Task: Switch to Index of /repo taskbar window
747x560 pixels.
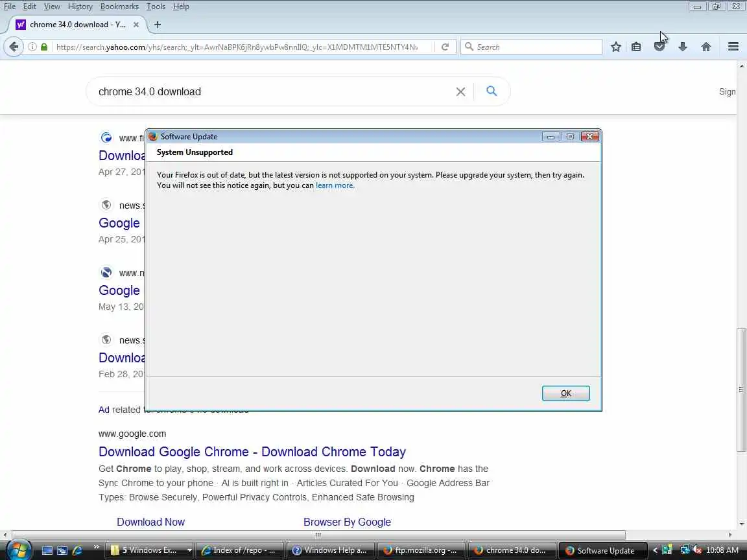Action: click(x=240, y=550)
